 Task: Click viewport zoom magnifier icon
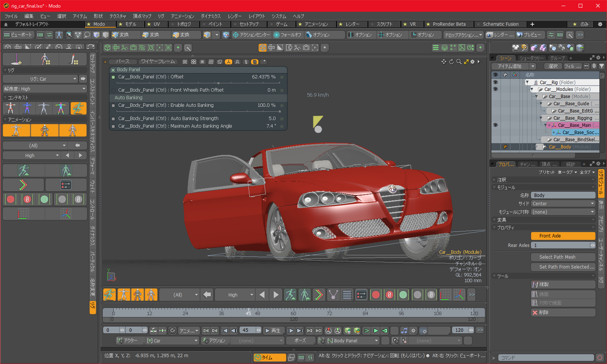(459, 62)
